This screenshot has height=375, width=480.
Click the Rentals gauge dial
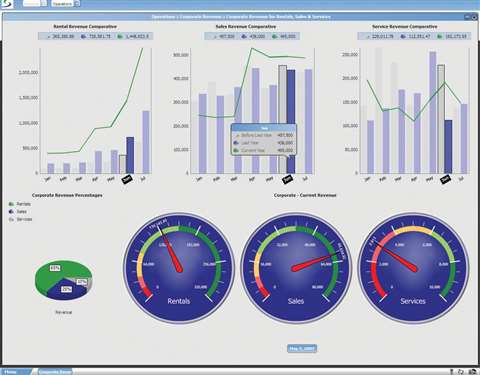[179, 268]
